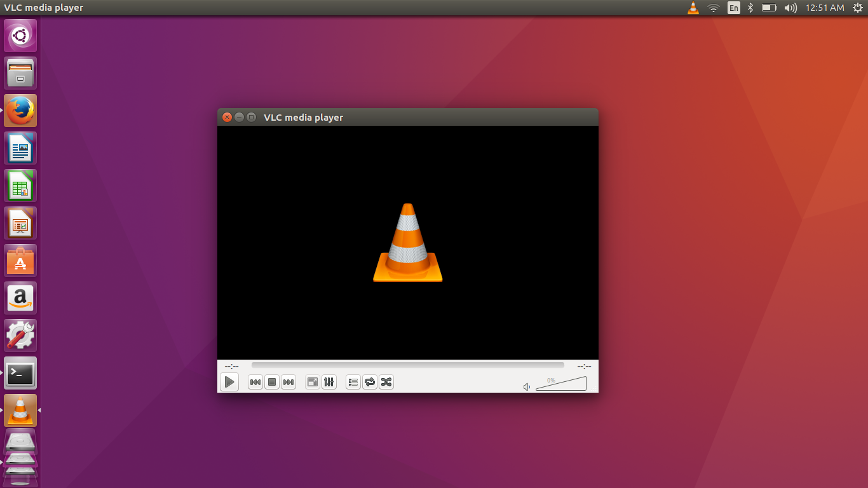Skip to the next media

pos(288,382)
